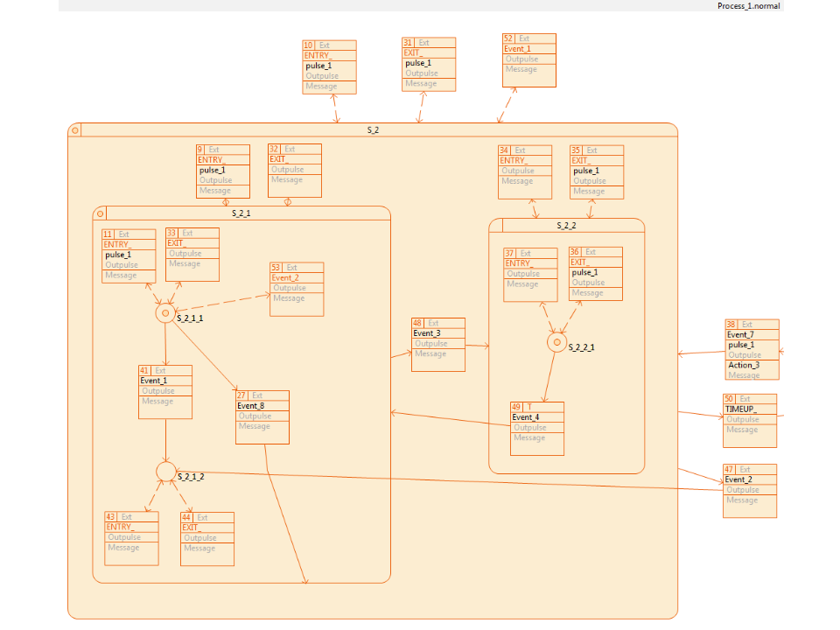Click the S_2 header circle marker

click(x=75, y=130)
